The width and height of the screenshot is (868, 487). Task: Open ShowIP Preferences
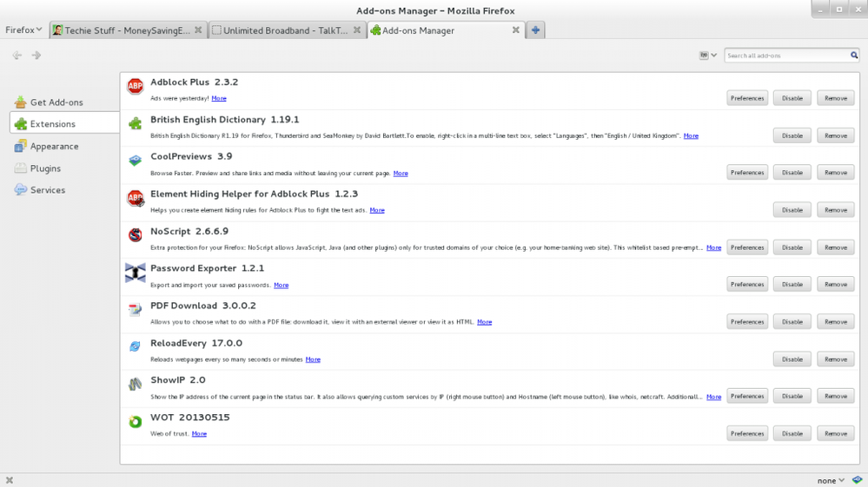click(x=746, y=397)
